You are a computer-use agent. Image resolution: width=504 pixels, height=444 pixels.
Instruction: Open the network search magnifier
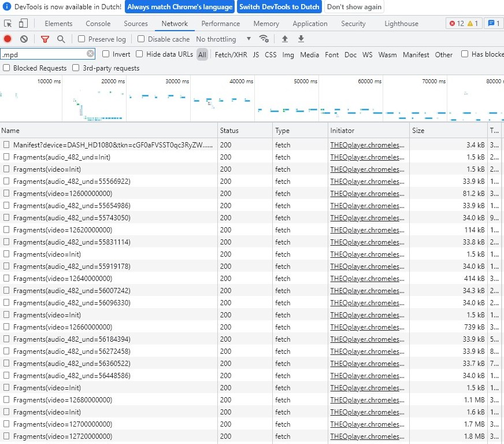[x=61, y=39]
